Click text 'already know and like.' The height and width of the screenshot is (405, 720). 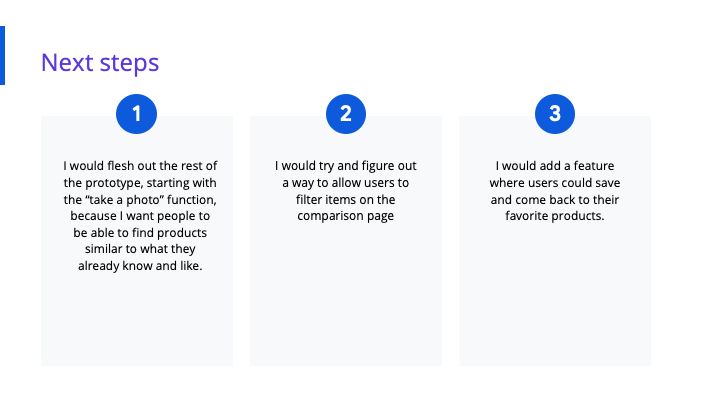[x=140, y=266]
